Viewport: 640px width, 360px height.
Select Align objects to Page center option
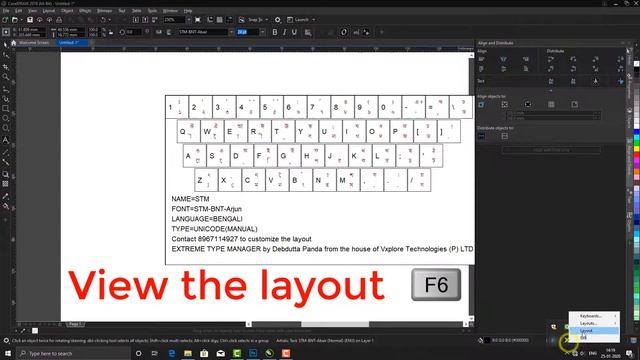coord(528,104)
